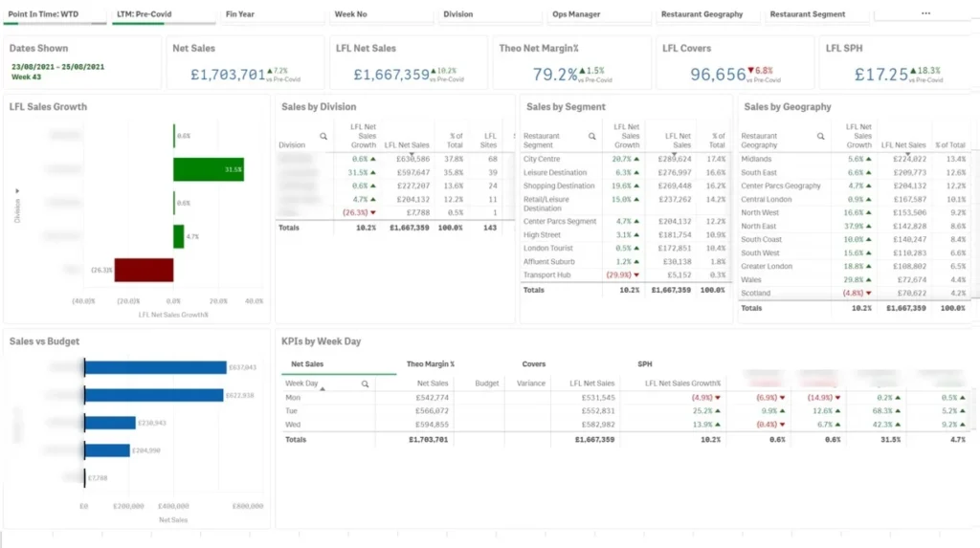Select the £622,938 bar in Sales vs Budget
The width and height of the screenshot is (980, 548).
click(x=154, y=395)
